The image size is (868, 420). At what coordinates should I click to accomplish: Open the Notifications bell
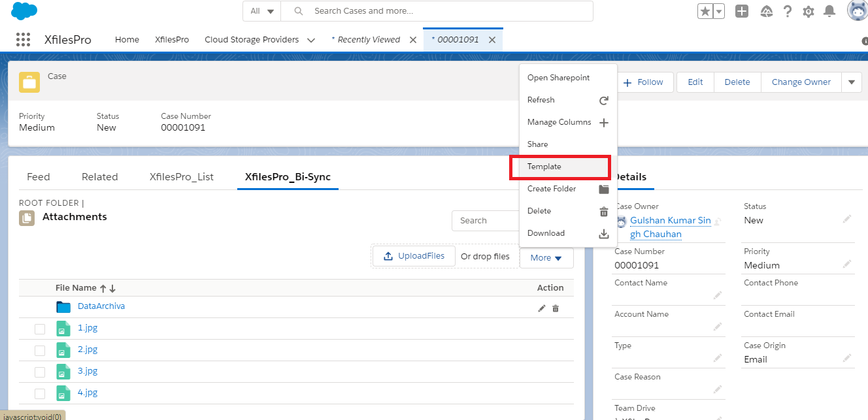click(829, 11)
